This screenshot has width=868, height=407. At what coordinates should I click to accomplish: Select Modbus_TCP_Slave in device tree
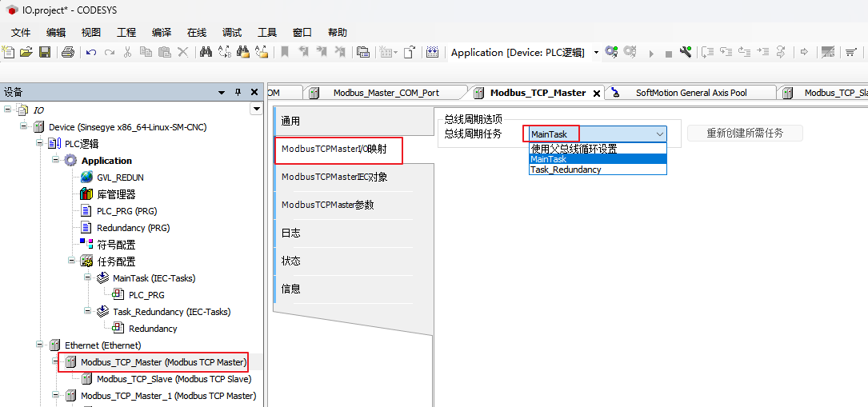pyautogui.click(x=174, y=379)
